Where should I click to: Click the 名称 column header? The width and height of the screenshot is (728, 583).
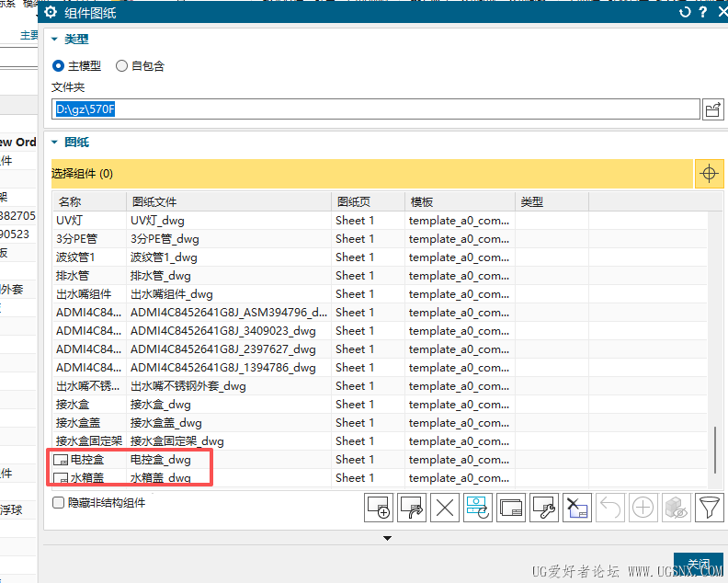[x=89, y=201]
